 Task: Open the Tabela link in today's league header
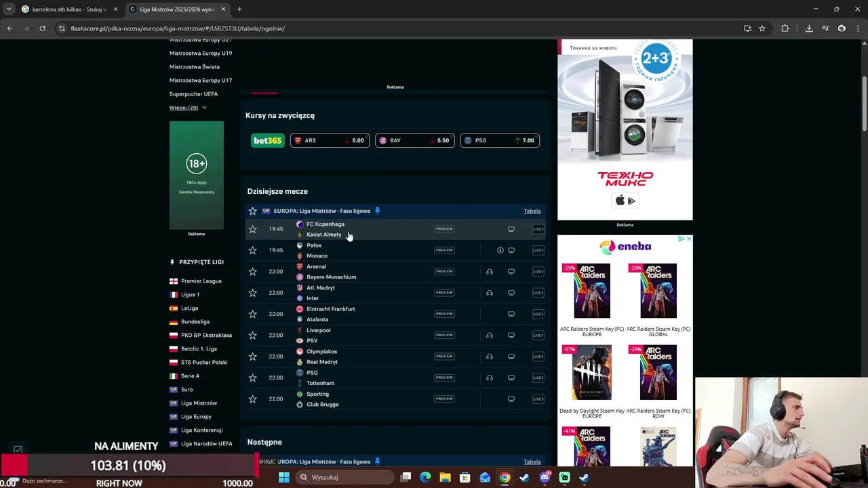(532, 211)
